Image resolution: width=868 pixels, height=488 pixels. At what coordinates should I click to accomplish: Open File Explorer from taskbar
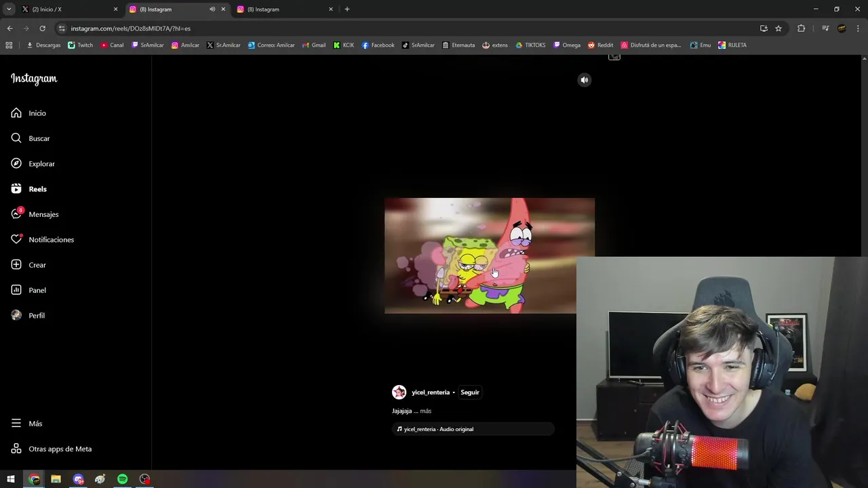click(56, 479)
